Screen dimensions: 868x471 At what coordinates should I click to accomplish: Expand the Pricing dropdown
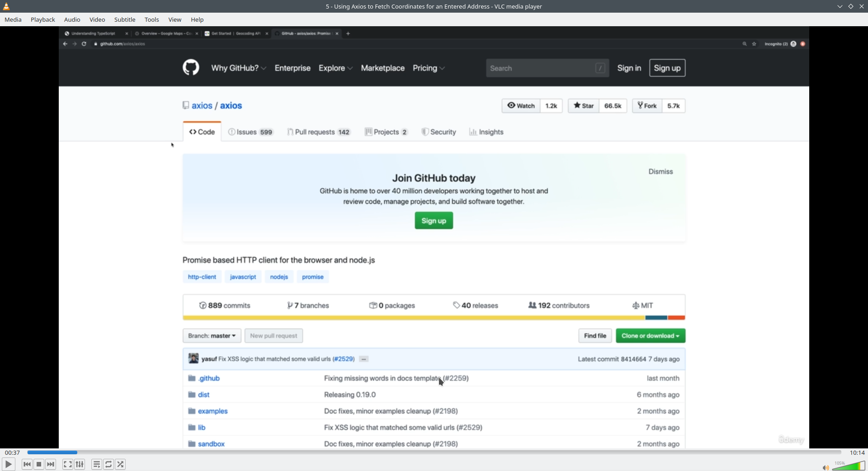pos(429,68)
